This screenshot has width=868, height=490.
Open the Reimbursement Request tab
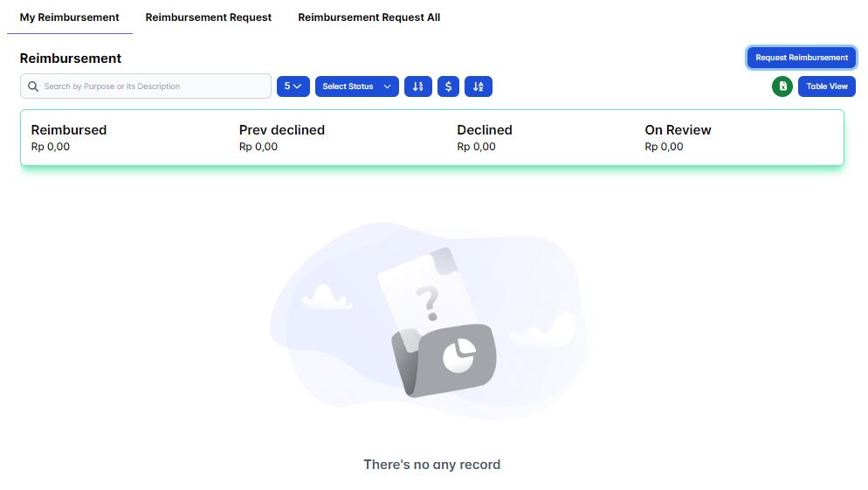pyautogui.click(x=208, y=17)
